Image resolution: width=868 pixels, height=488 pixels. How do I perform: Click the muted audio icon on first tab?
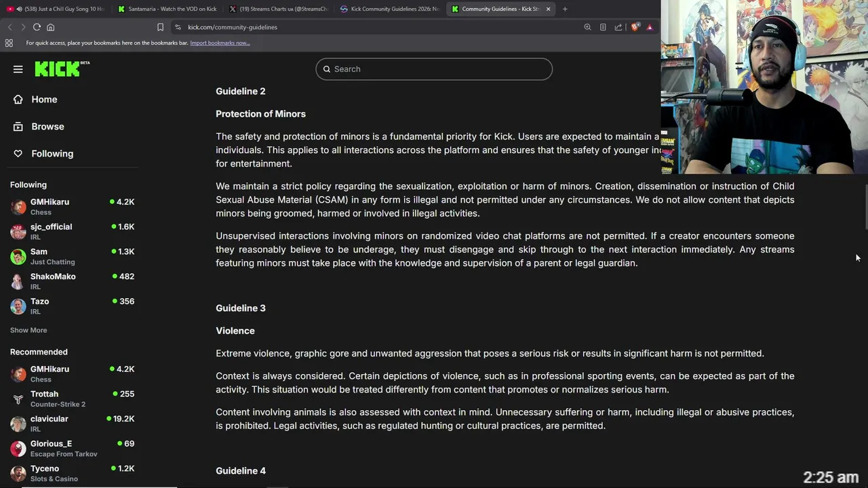pyautogui.click(x=19, y=9)
